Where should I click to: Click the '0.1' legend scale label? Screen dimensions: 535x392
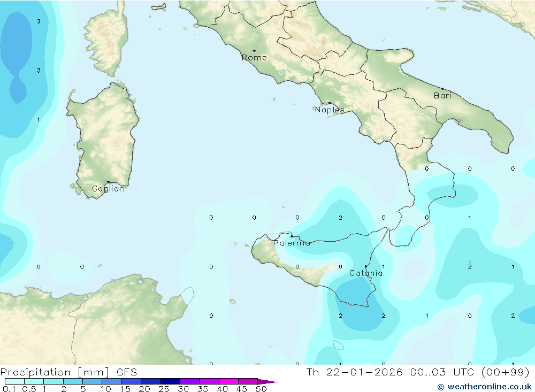[9, 389]
